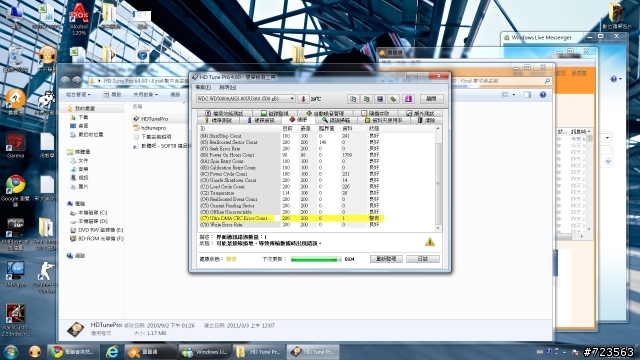Screen dimensions: 640x360
Task: Switch to the Erase tab with trash icon
Action: 426,120
